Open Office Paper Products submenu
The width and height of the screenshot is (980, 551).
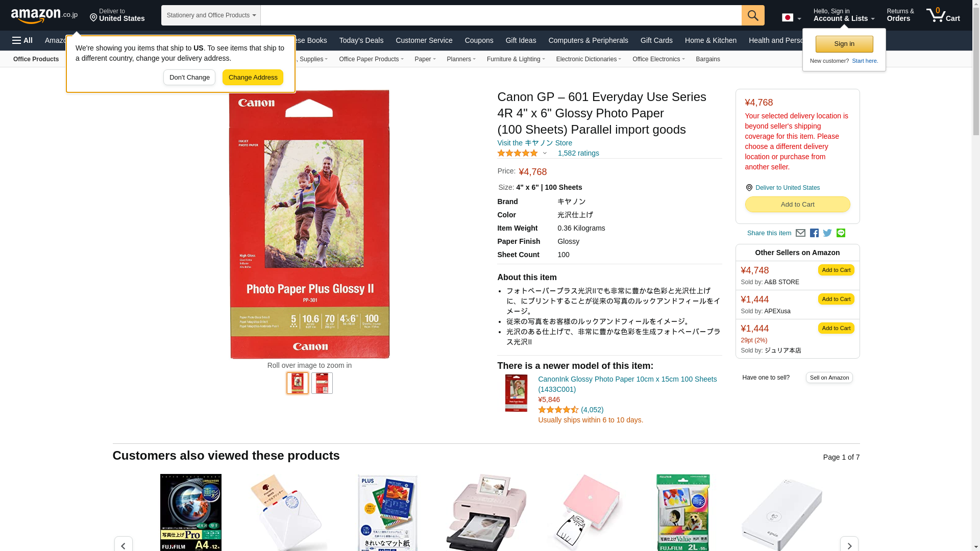click(x=371, y=59)
